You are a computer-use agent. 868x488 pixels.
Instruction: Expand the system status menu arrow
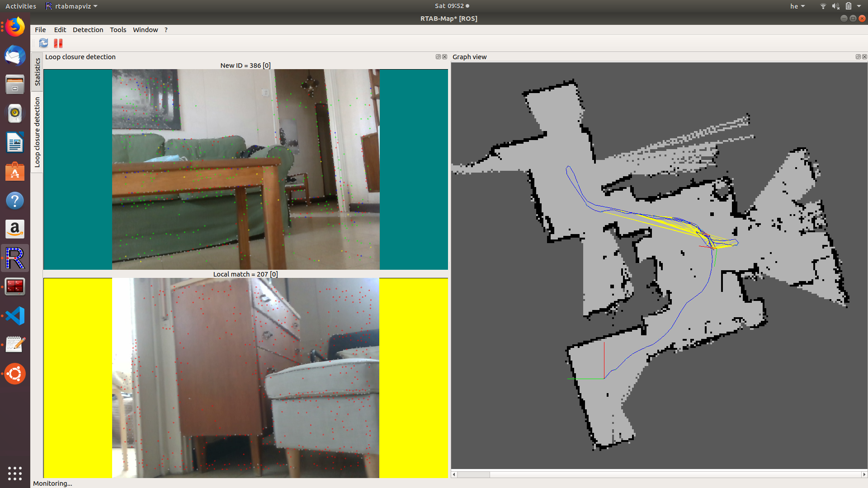pos(859,6)
